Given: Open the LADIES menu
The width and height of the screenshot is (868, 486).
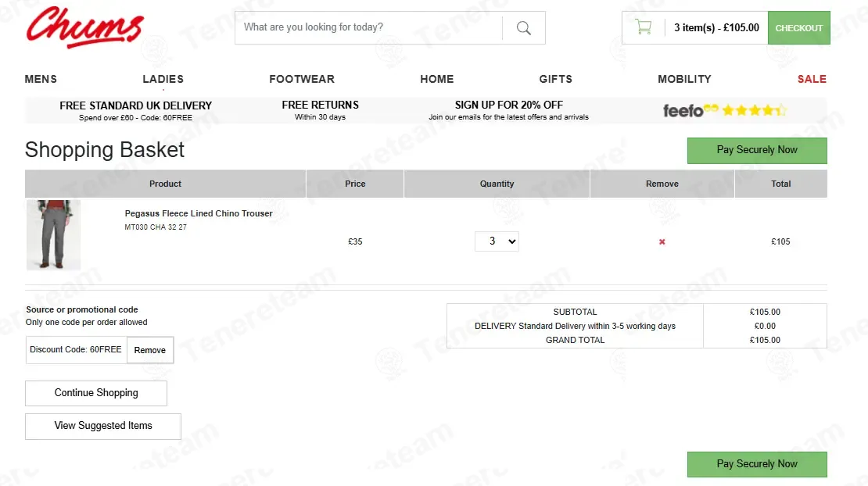Looking at the screenshot, I should pos(163,79).
